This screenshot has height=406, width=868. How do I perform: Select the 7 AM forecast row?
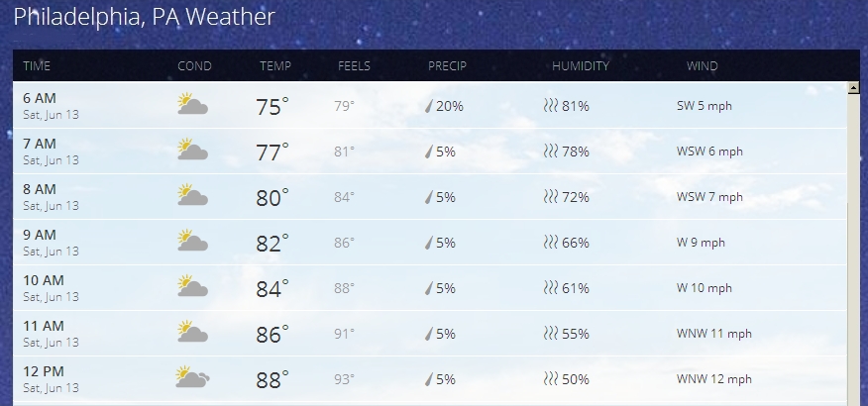tap(430, 152)
